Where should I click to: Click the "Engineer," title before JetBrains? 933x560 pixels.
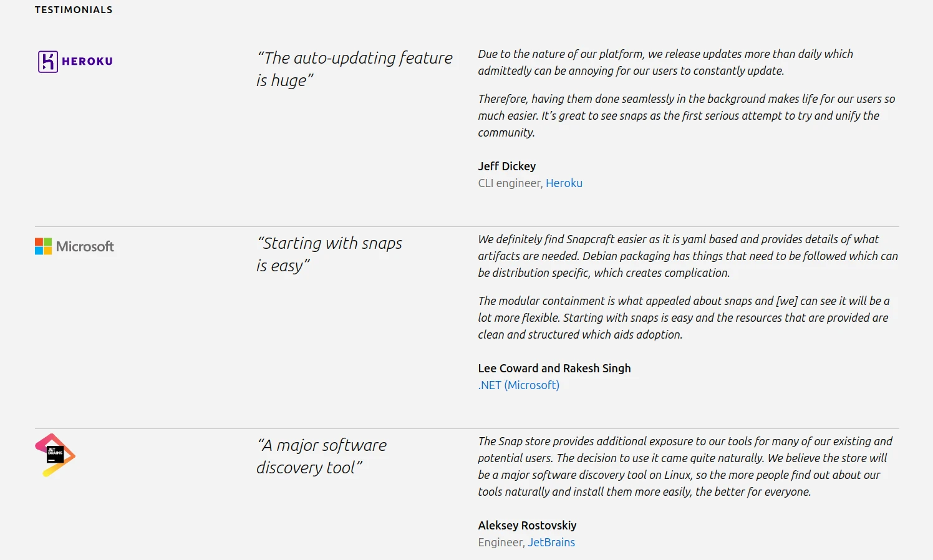pos(501,543)
